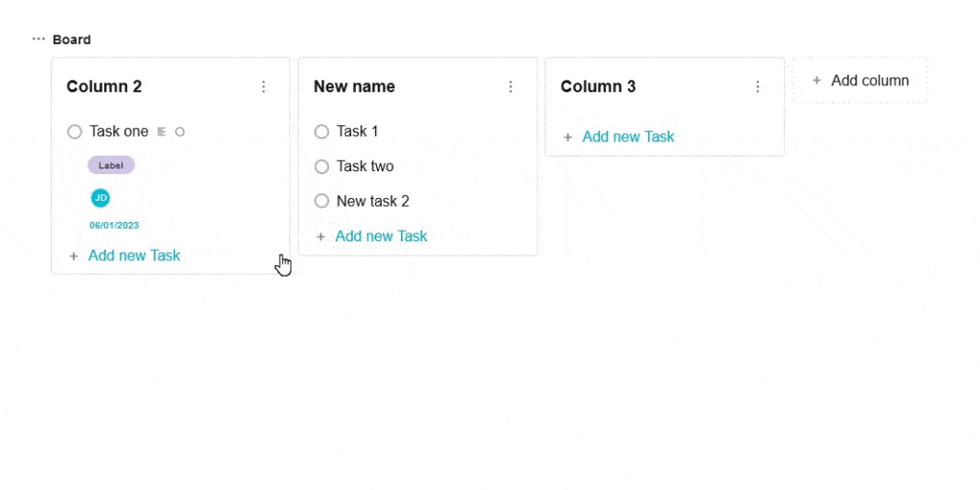This screenshot has width=980, height=490.
Task: Click Add new Task in Column 3
Action: (x=628, y=137)
